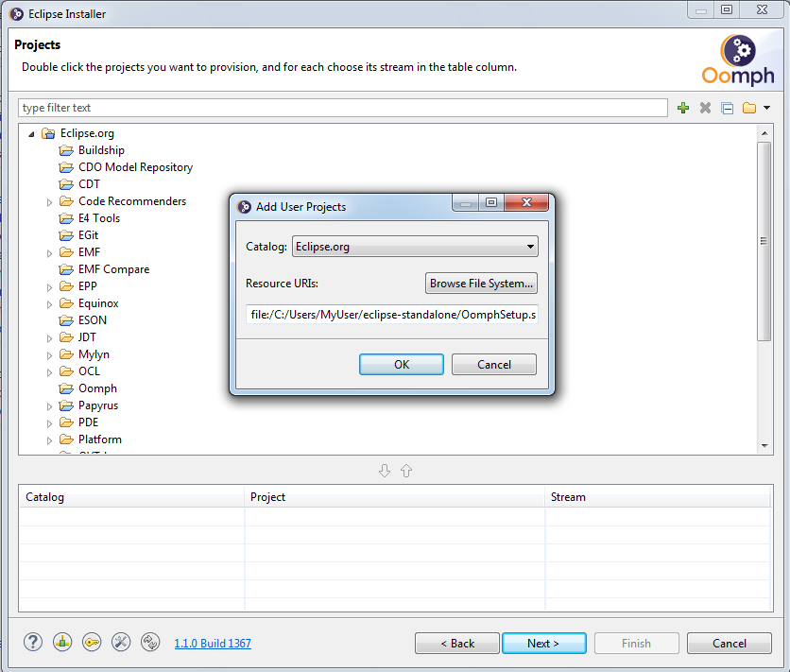Viewport: 790px width, 672px height.
Task: Collapse the Eclipse.org tree node
Action: (x=31, y=134)
